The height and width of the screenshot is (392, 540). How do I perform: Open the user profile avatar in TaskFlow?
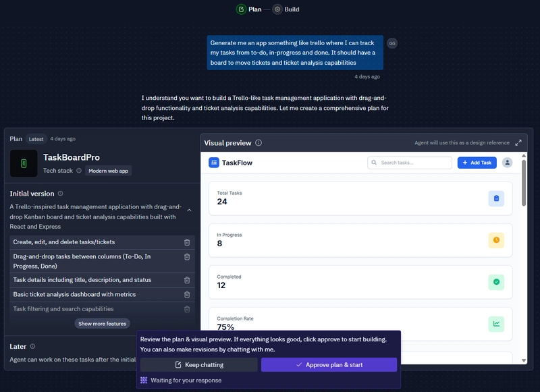click(x=508, y=163)
